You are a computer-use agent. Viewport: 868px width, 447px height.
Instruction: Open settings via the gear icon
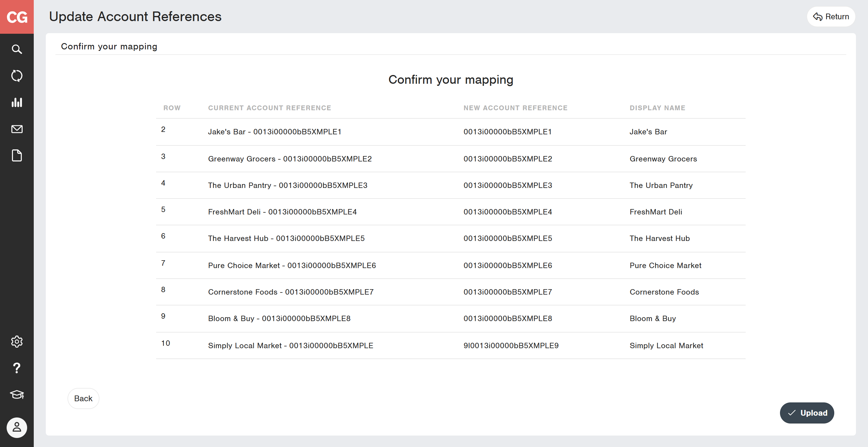(x=17, y=342)
